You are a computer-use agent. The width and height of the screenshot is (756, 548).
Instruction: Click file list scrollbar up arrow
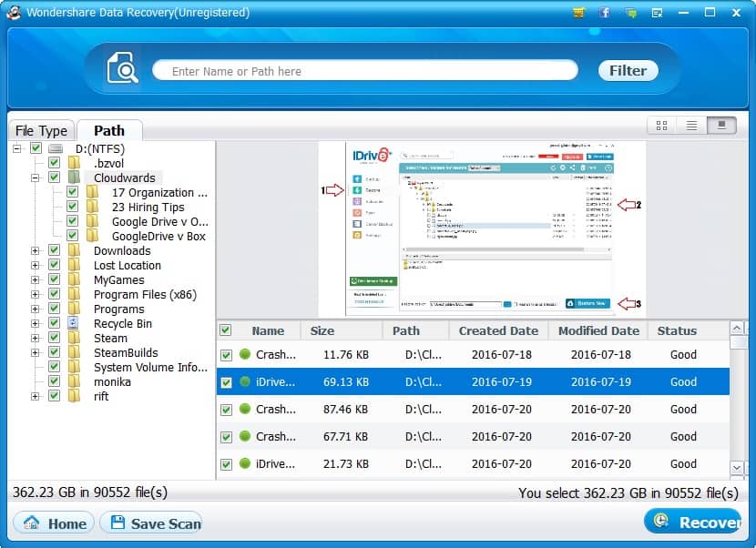pos(737,329)
